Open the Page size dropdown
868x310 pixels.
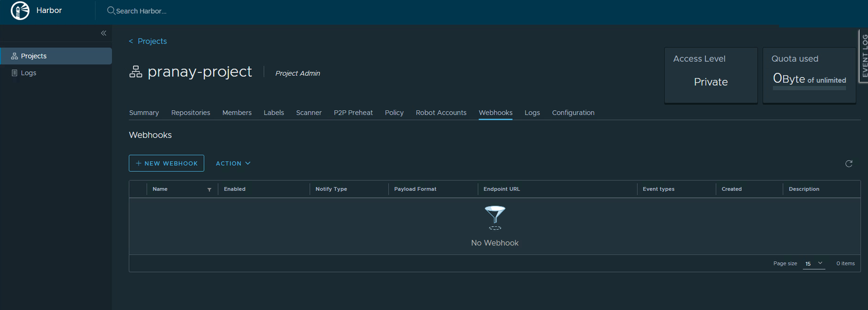tap(814, 263)
